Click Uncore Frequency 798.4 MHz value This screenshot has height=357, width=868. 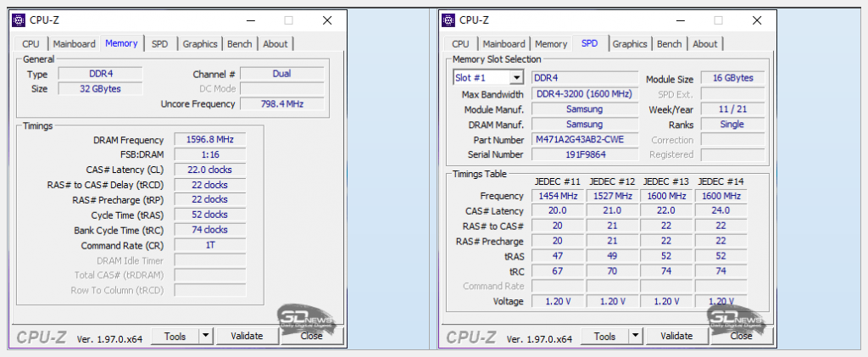click(x=281, y=103)
